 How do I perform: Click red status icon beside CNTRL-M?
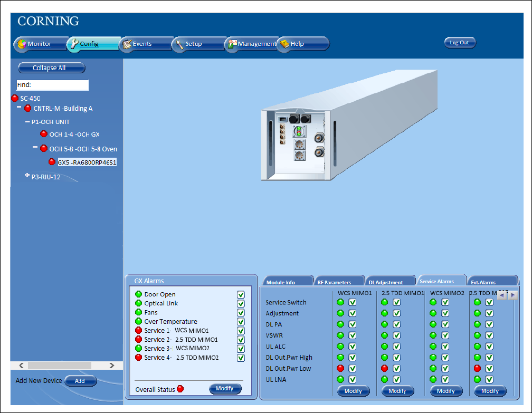[28, 109]
